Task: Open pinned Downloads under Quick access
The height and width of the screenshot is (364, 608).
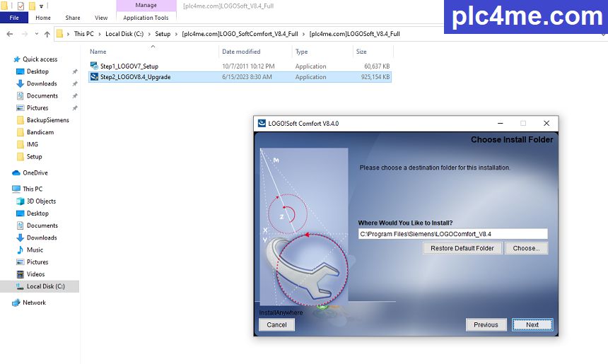Action: click(x=42, y=83)
